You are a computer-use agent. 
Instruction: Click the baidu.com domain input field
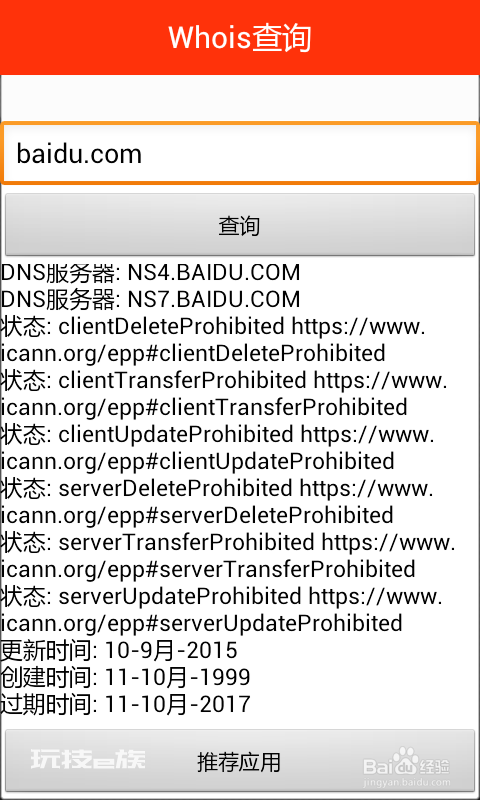tap(240, 153)
